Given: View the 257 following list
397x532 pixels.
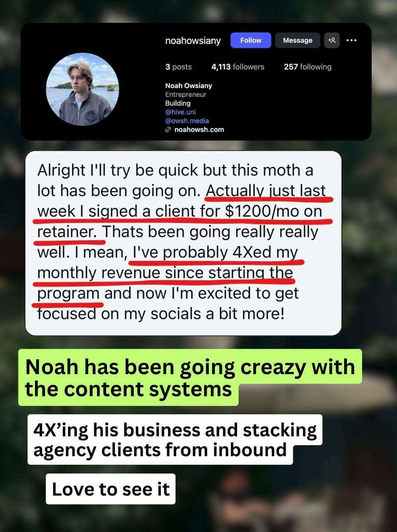Looking at the screenshot, I should pos(308,67).
